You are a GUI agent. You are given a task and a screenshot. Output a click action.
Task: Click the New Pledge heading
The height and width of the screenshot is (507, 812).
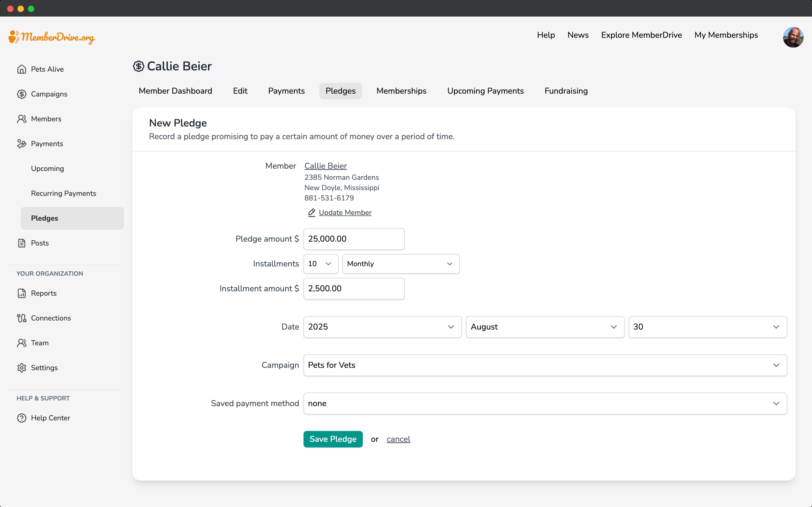click(178, 123)
